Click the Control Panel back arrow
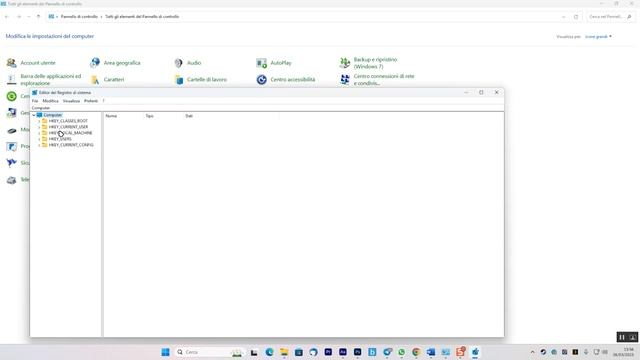Viewport: 640px width, 360px height. tap(7, 17)
